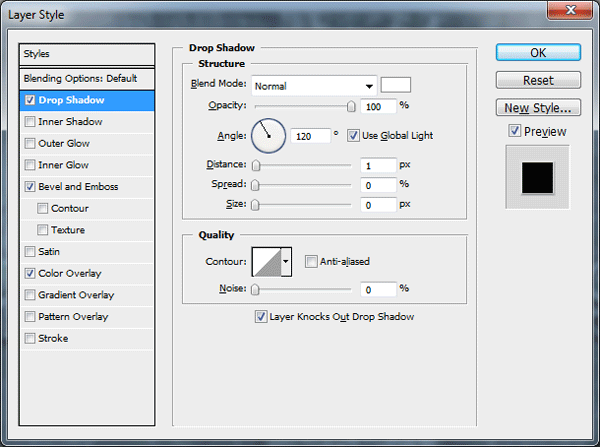
Task: Open the Blend Mode dropdown
Action: point(314,86)
